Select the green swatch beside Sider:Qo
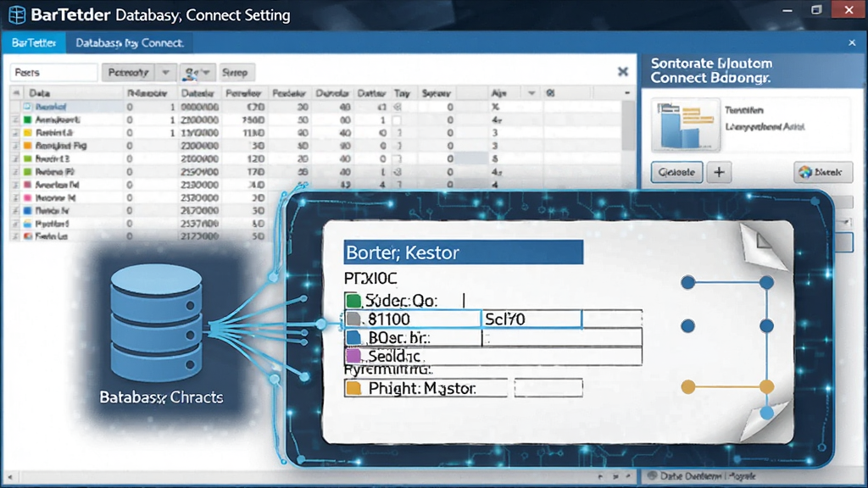 pyautogui.click(x=353, y=301)
